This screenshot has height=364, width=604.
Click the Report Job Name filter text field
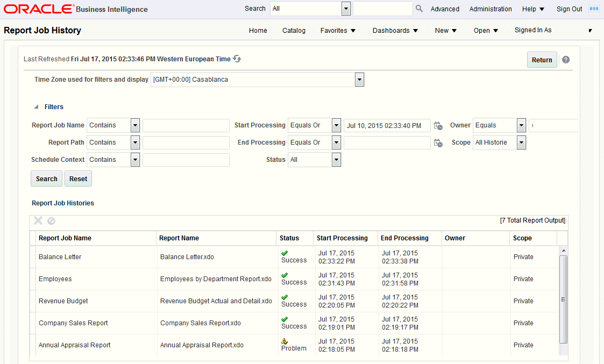[x=186, y=126]
